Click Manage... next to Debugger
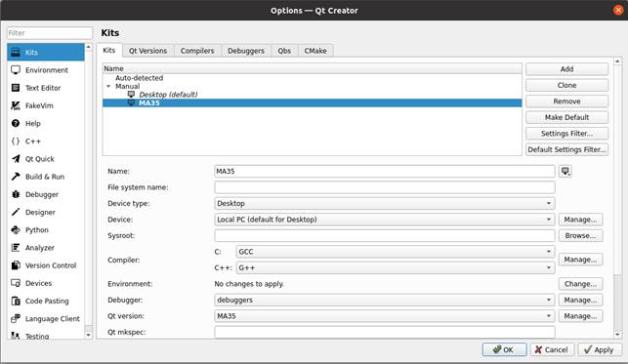The width and height of the screenshot is (628, 364). click(580, 300)
